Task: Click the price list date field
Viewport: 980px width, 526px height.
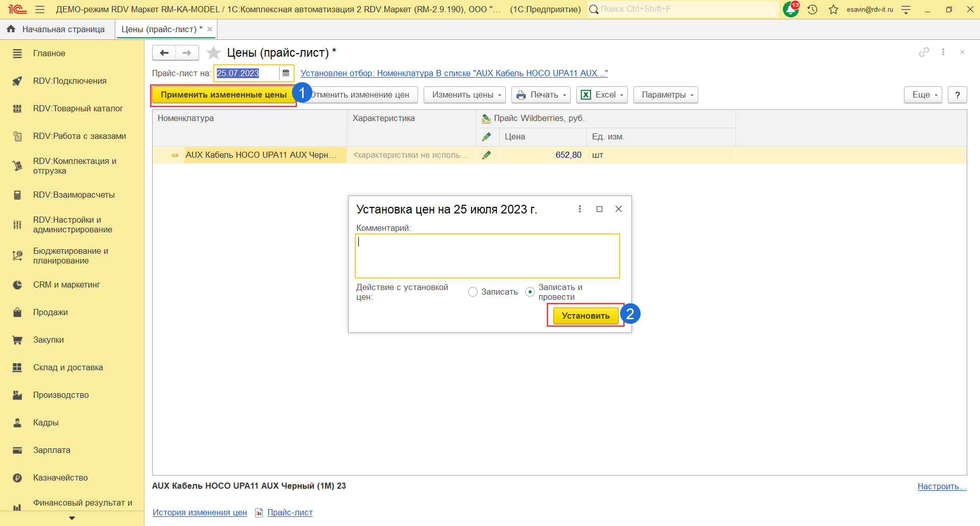Action: click(x=248, y=73)
